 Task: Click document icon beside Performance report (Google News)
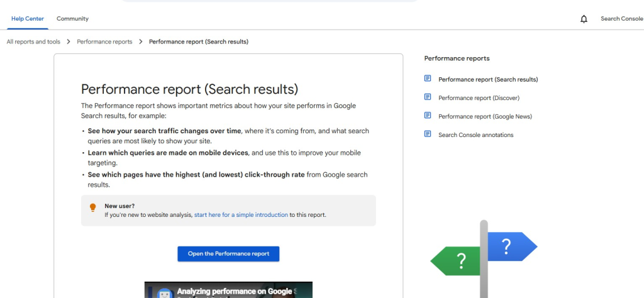pos(428,115)
